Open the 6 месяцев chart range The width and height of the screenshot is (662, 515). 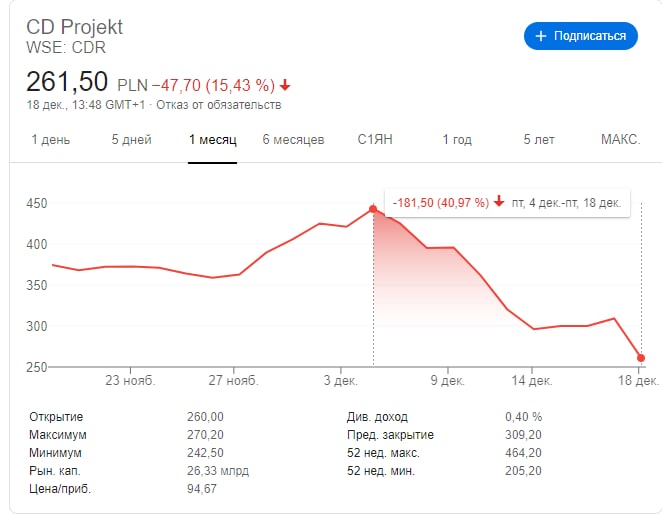[x=293, y=140]
